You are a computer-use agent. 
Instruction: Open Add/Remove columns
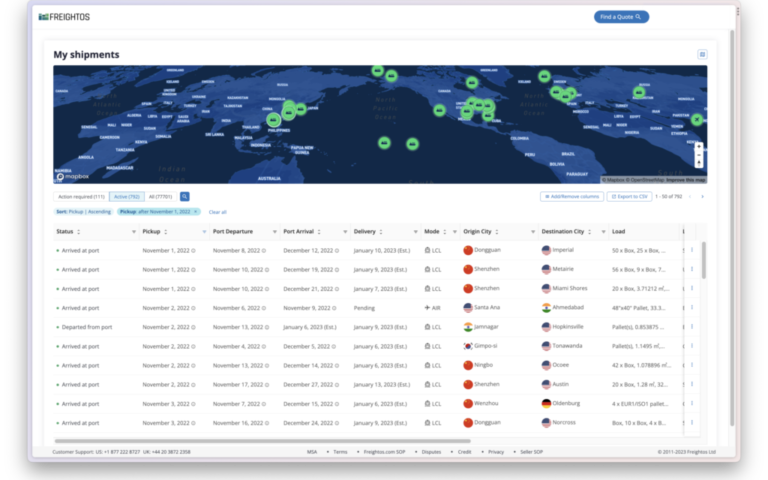click(x=571, y=197)
